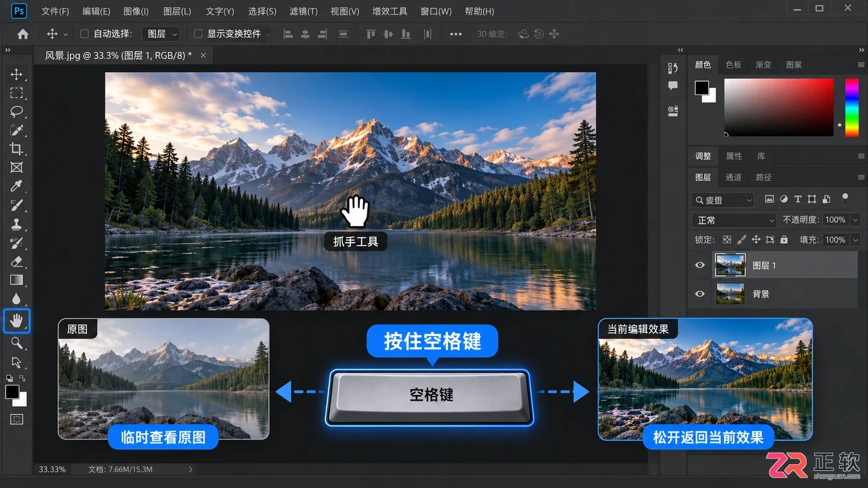Select the Eraser tool
Viewport: 868px width, 488px height.
[16, 261]
